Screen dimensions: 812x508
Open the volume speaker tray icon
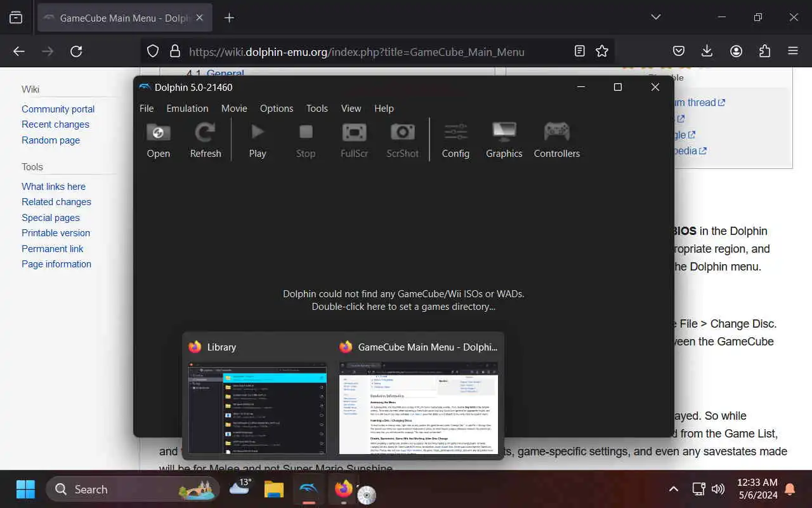click(718, 489)
